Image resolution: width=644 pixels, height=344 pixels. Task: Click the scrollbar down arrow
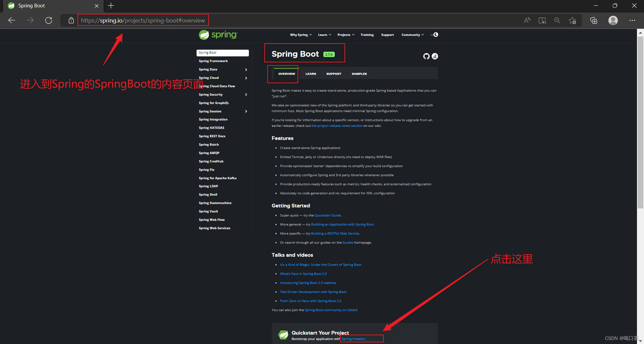tap(640, 341)
